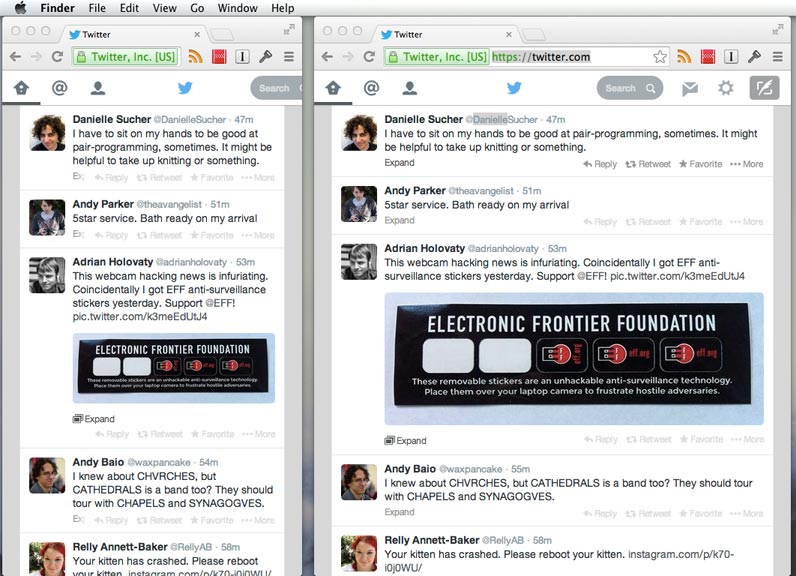Expand Andy Baio tweet in right window

pyautogui.click(x=399, y=512)
